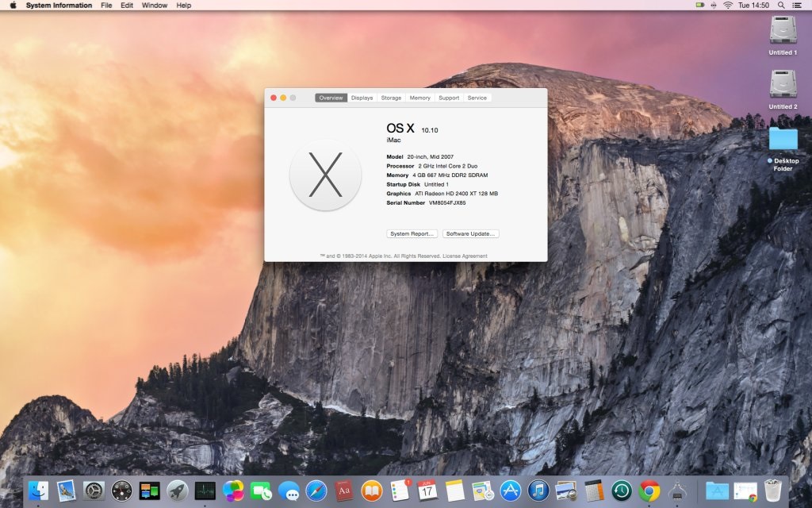This screenshot has width=812, height=508.
Task: Close the About This Mac window
Action: [x=274, y=98]
